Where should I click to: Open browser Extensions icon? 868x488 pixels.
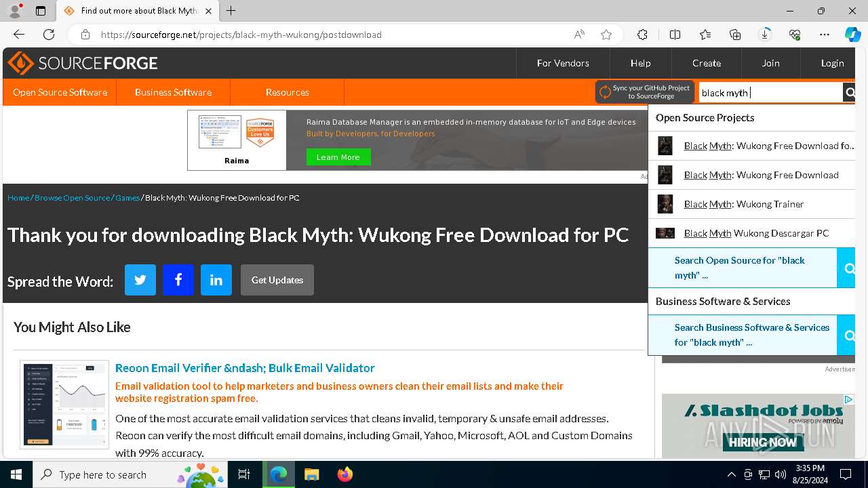click(x=642, y=35)
